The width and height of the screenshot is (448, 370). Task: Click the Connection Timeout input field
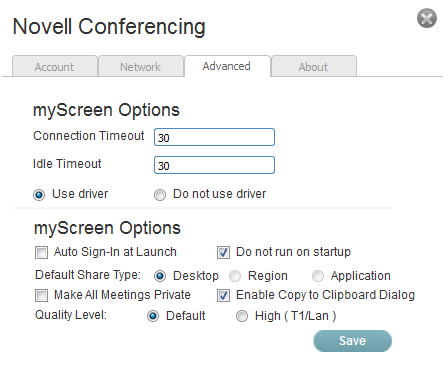pyautogui.click(x=214, y=137)
